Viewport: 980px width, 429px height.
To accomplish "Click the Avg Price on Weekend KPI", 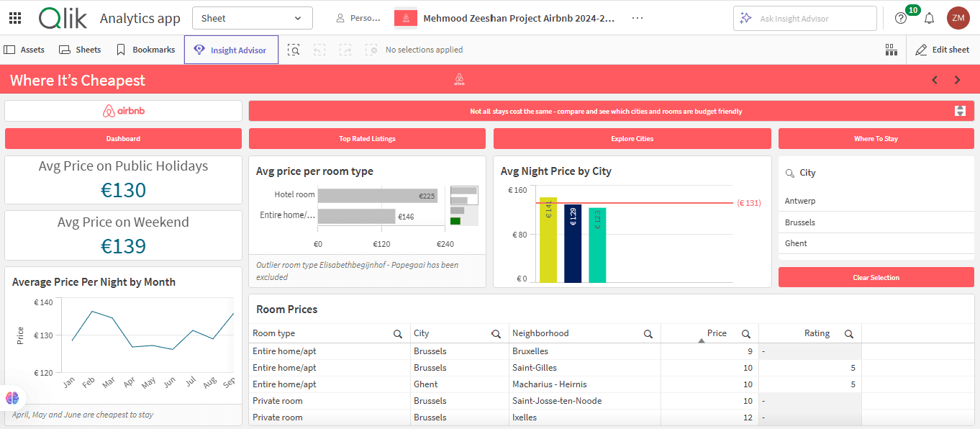I will [123, 235].
